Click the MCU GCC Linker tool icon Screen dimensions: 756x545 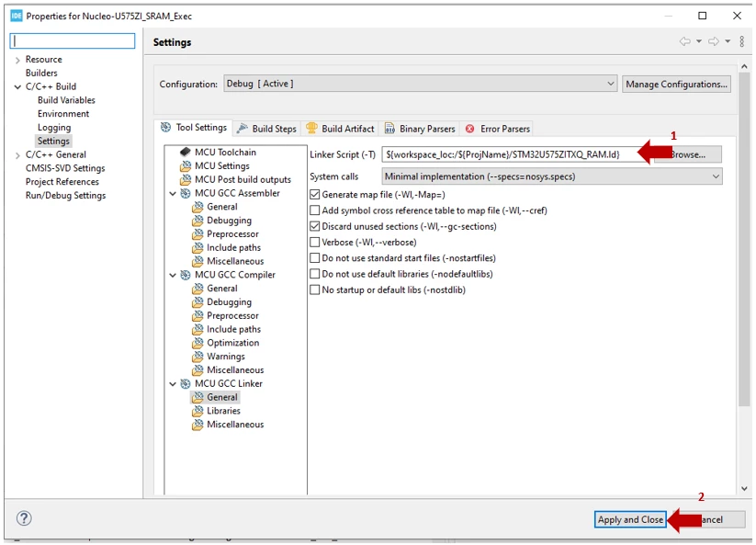coord(186,384)
